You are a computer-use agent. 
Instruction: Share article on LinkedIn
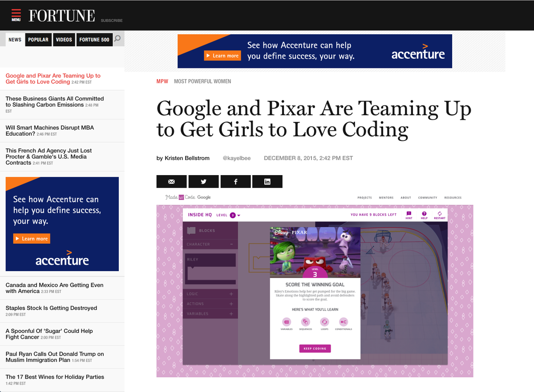pyautogui.click(x=267, y=181)
